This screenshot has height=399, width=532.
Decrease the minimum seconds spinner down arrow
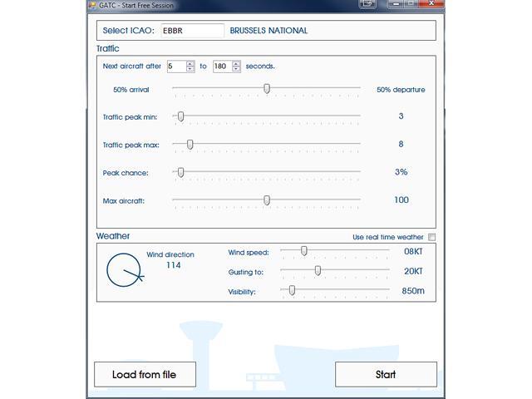190,69
